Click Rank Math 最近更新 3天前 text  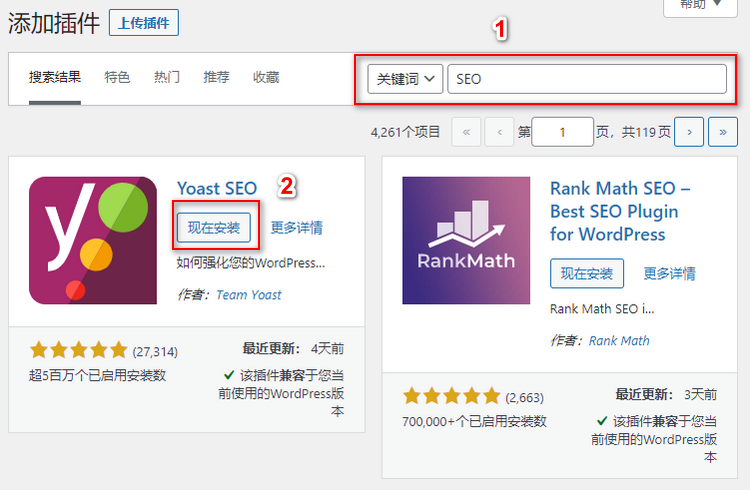tap(666, 394)
